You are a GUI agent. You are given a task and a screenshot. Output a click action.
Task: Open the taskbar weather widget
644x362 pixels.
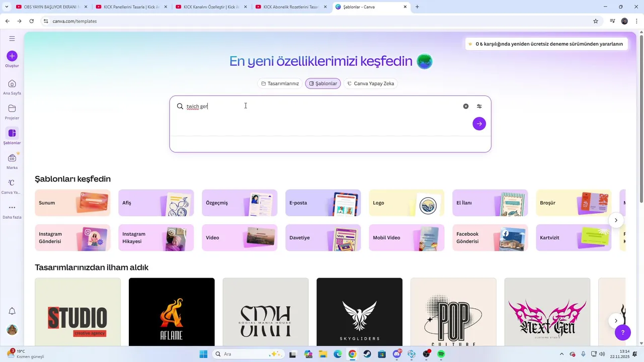[25, 354]
